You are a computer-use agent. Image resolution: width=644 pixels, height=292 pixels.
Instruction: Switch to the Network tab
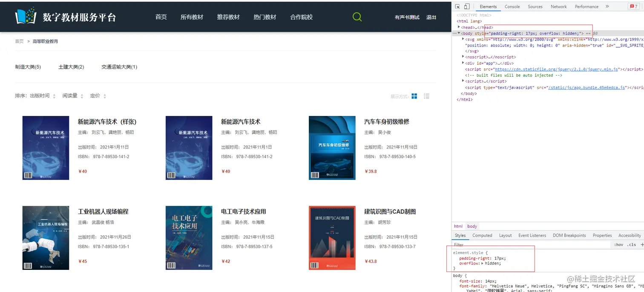pyautogui.click(x=559, y=6)
